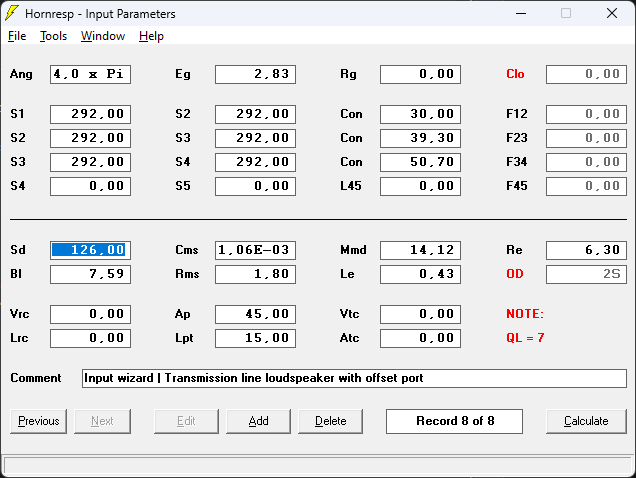
Task: Click the Comment text field
Action: 354,378
